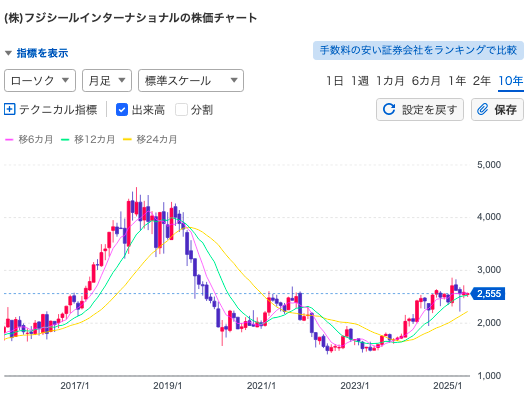Click the 設定を戻す text label
Viewport: 531px width, 400px height.
tap(430, 110)
